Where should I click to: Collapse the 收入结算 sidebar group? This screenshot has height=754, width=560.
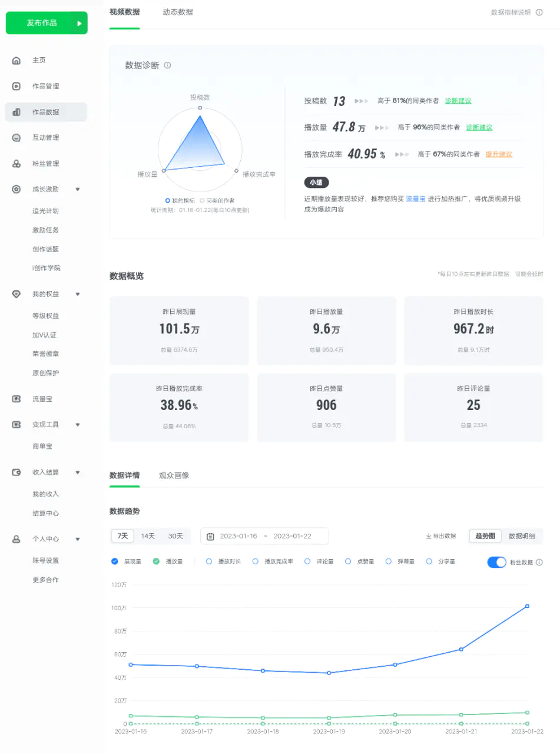(x=77, y=472)
